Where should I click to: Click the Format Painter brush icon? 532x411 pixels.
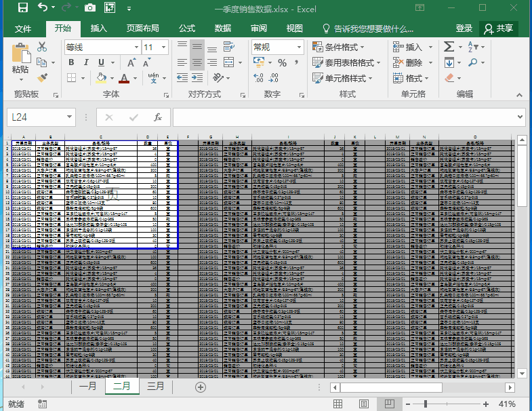(42, 79)
